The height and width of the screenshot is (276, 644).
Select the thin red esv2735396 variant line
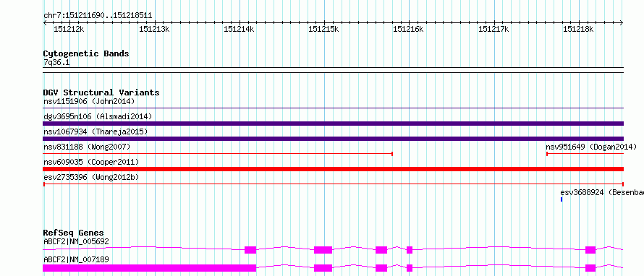point(334,184)
